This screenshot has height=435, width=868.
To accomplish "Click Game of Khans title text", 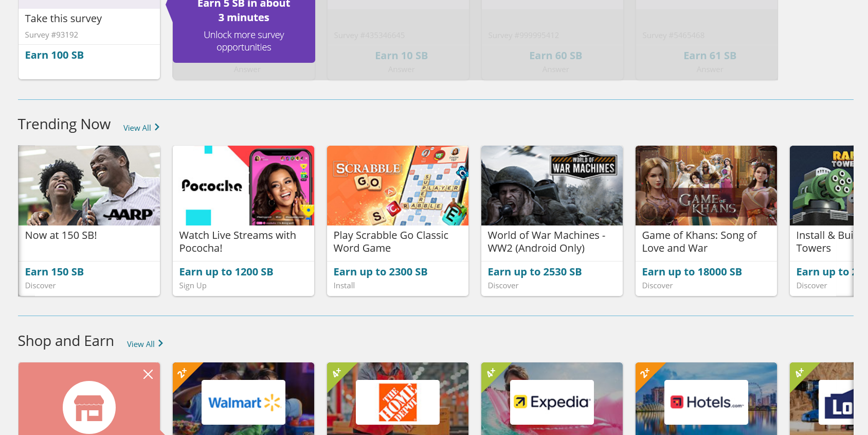I will tap(699, 241).
